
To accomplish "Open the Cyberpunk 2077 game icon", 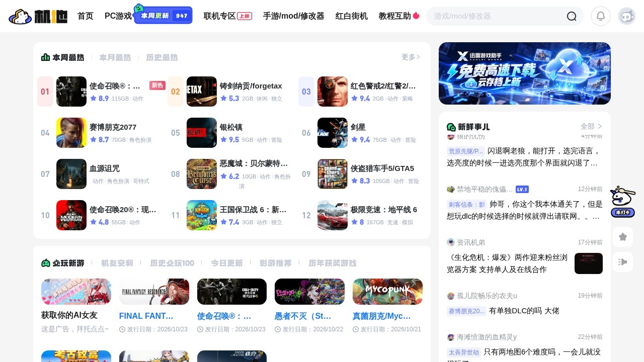I will click(x=71, y=133).
